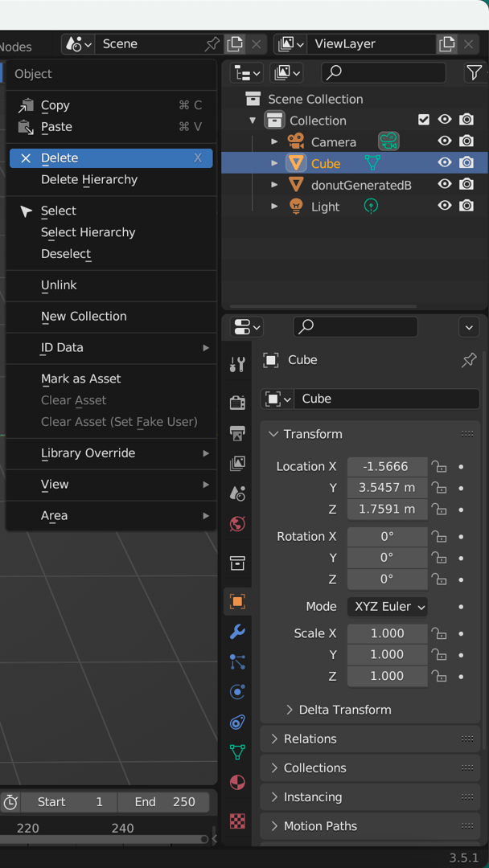489x868 pixels.
Task: Open the Material properties sphere tab
Action: pyautogui.click(x=237, y=782)
